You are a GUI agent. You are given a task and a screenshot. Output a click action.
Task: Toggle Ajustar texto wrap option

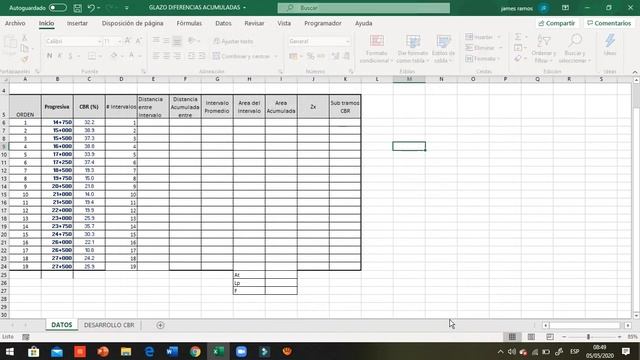click(233, 41)
